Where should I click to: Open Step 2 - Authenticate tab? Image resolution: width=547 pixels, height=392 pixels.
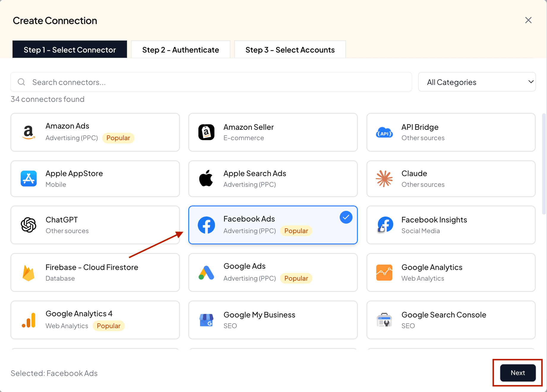tap(181, 50)
